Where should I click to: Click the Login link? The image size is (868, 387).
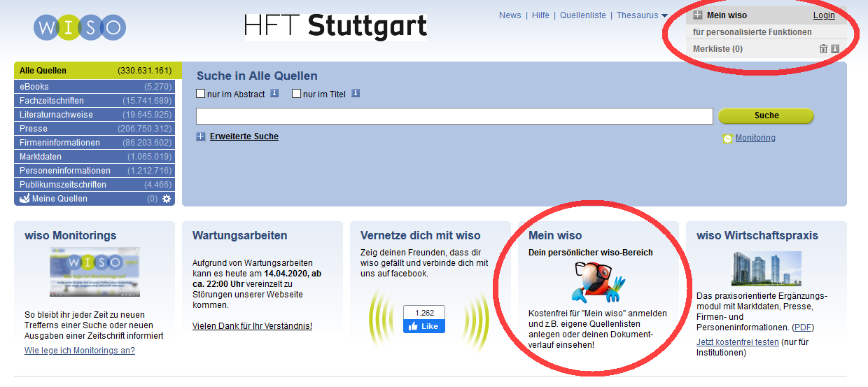coord(824,15)
